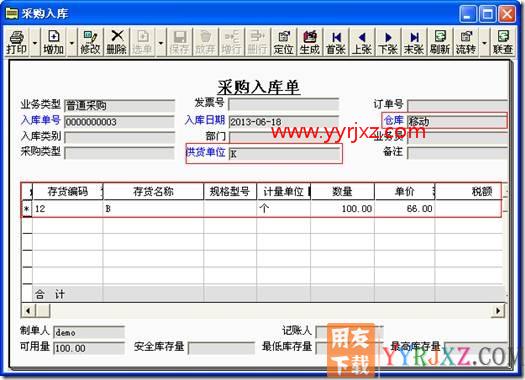Click the 保存 save icon
The image size is (525, 380).
pos(179,42)
